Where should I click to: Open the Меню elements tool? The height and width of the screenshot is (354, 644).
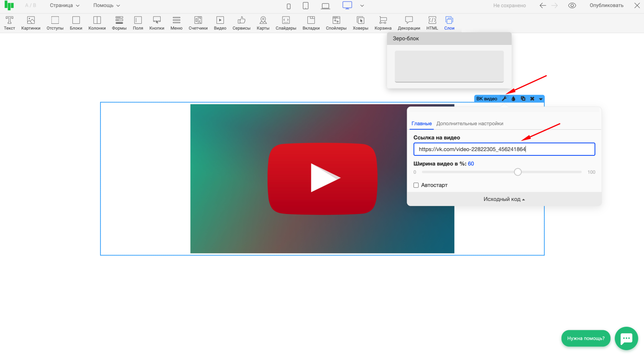[x=176, y=23]
